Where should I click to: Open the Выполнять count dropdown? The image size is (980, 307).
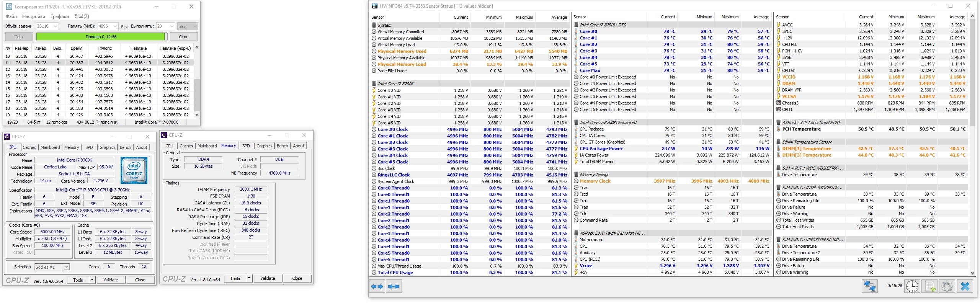(x=171, y=26)
